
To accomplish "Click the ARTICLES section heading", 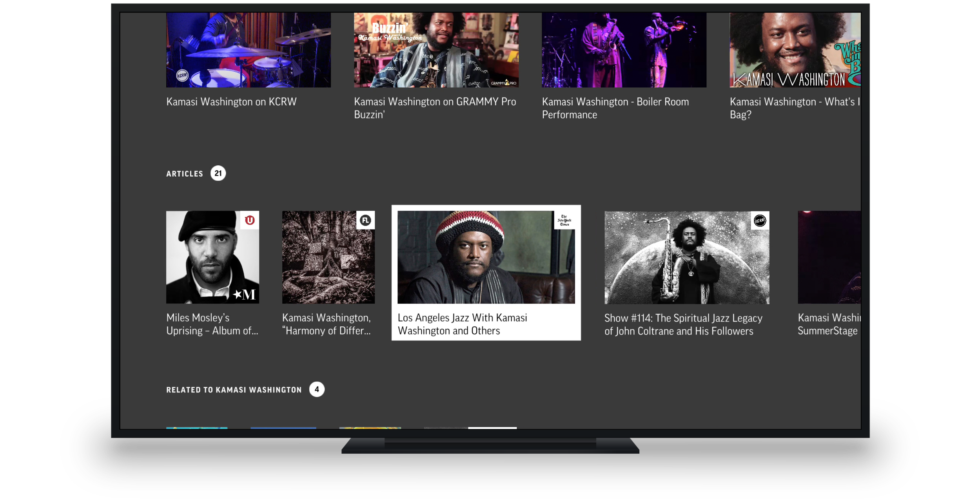I will [185, 174].
